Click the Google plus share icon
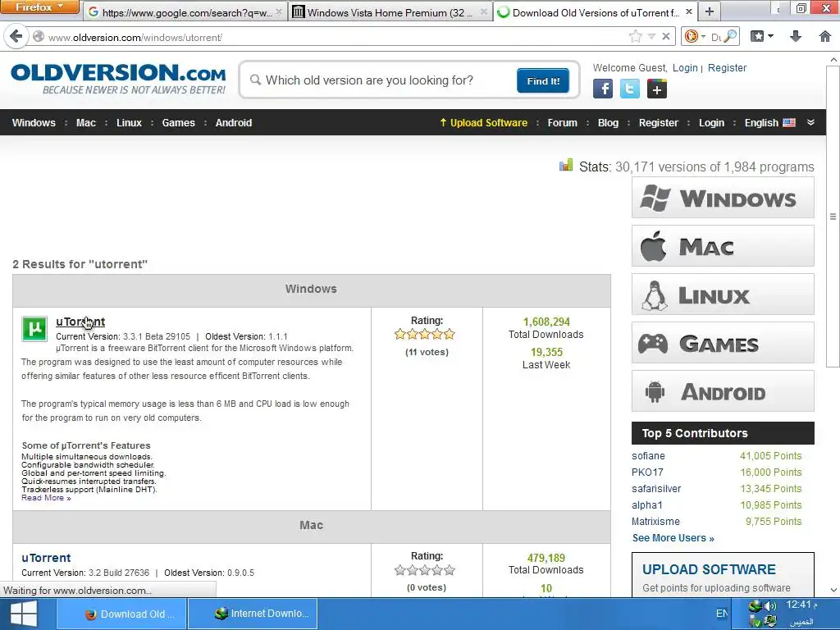Viewport: 840px width, 630px height. point(657,89)
